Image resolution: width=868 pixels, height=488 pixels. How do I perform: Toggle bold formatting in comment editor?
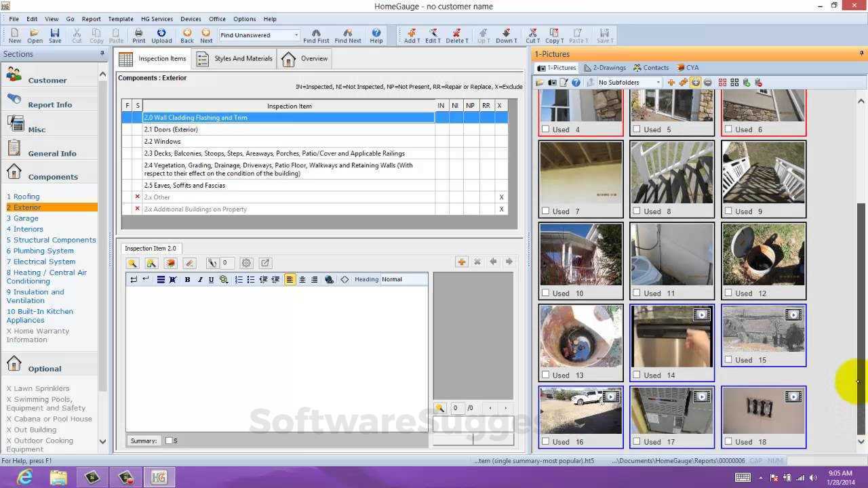[x=187, y=280]
